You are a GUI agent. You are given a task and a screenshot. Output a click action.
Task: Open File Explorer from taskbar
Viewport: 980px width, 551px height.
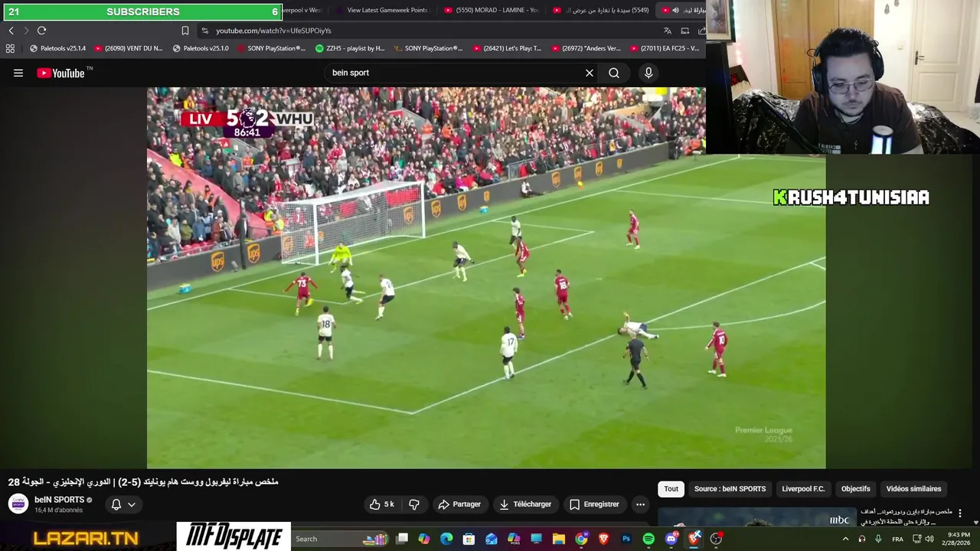(x=559, y=539)
